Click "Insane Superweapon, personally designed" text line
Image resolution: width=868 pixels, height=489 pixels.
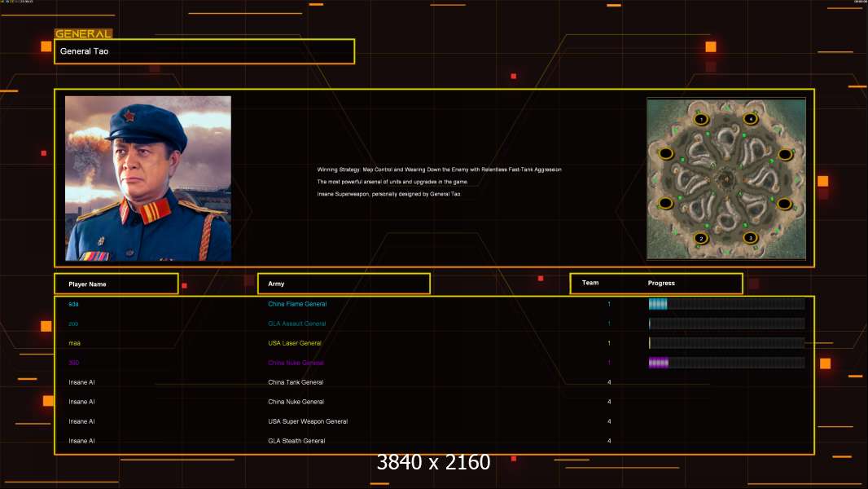(x=388, y=194)
